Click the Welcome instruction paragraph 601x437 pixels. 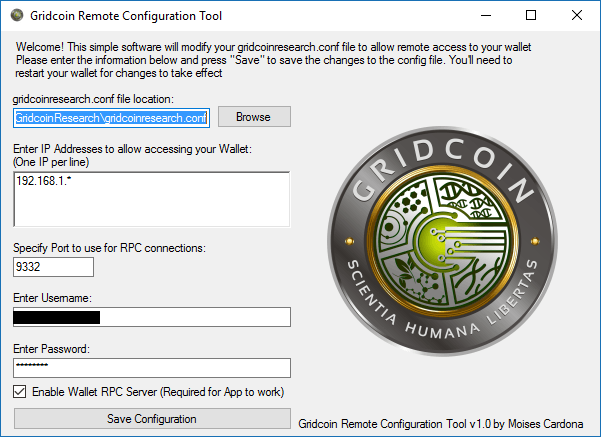pos(273,60)
